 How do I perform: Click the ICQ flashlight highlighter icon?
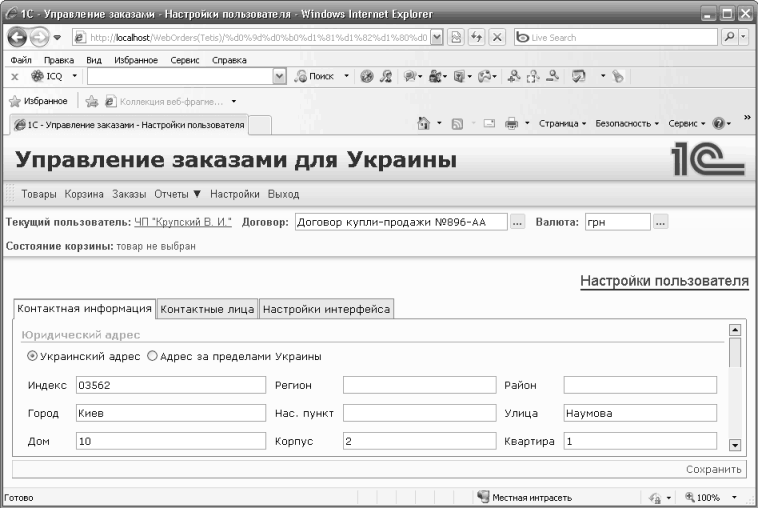pyautogui.click(x=618, y=76)
